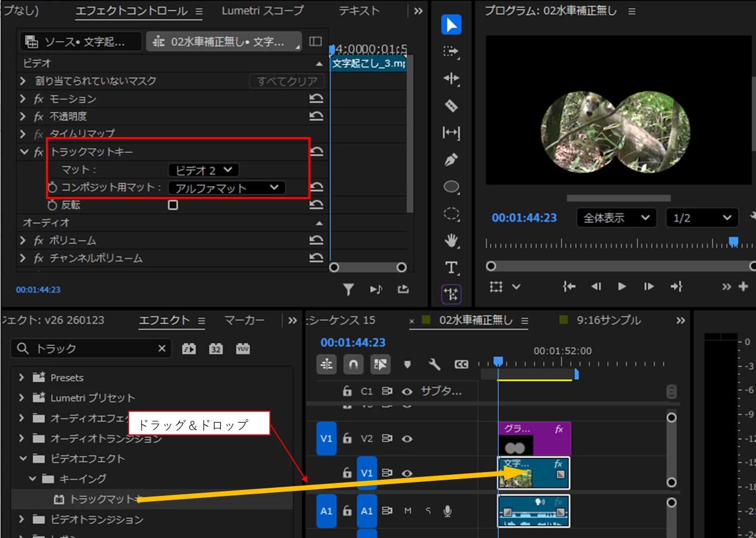Select the Pen tool

click(x=451, y=160)
